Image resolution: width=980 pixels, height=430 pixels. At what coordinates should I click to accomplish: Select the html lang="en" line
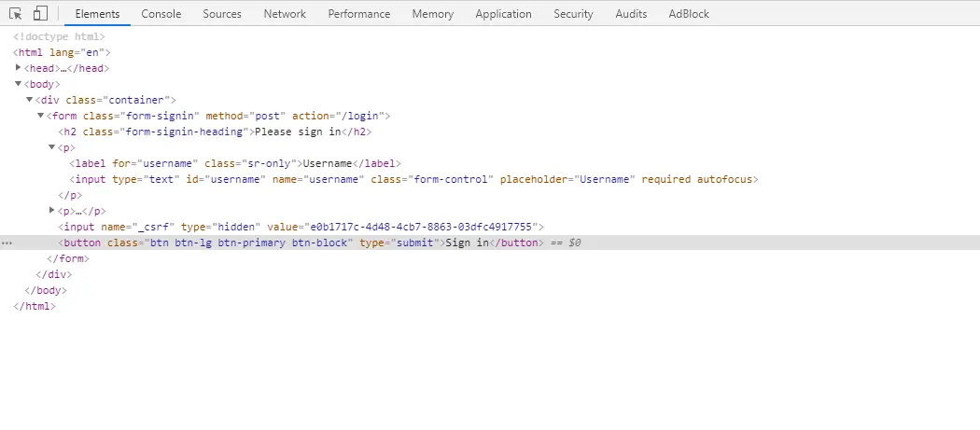point(62,52)
